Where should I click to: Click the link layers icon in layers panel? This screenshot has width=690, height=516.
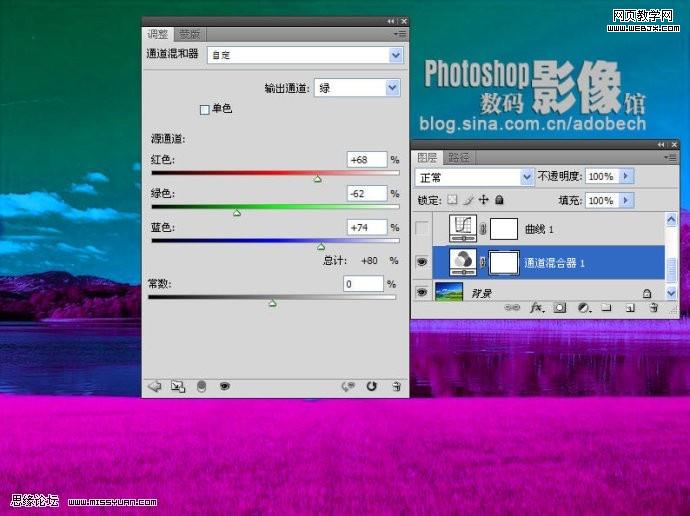pos(512,307)
